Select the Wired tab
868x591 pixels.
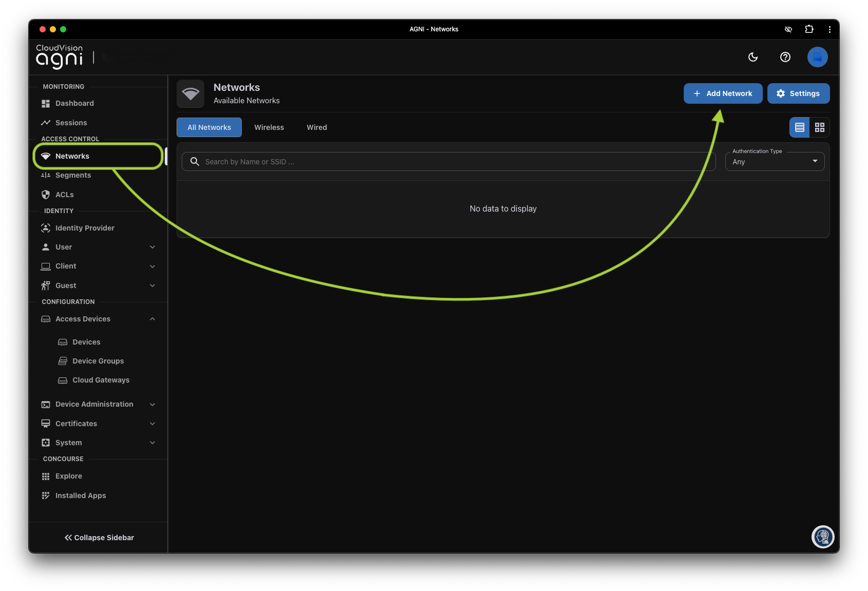click(317, 127)
